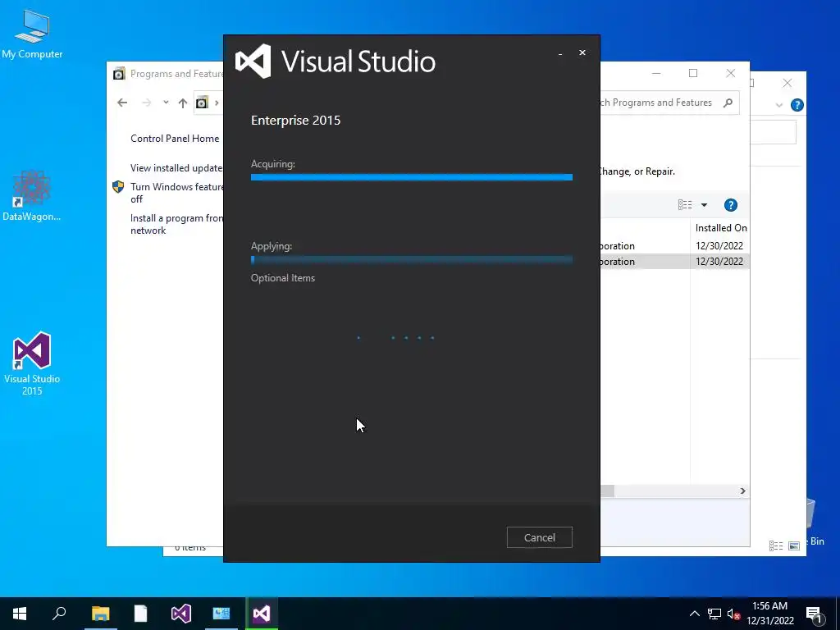Click the Acquiring progress bar
This screenshot has width=840, height=630.
(x=412, y=177)
